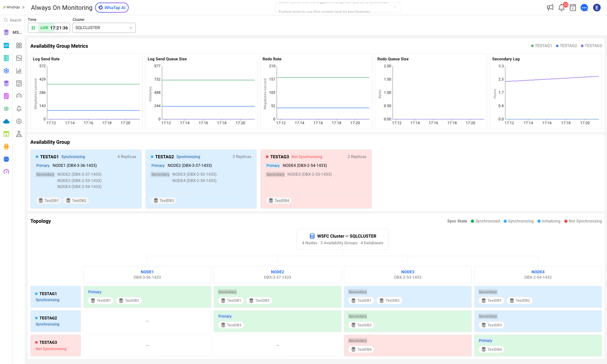Select the TESTAG3 availability group card
This screenshot has width=607, height=364.
click(316, 179)
